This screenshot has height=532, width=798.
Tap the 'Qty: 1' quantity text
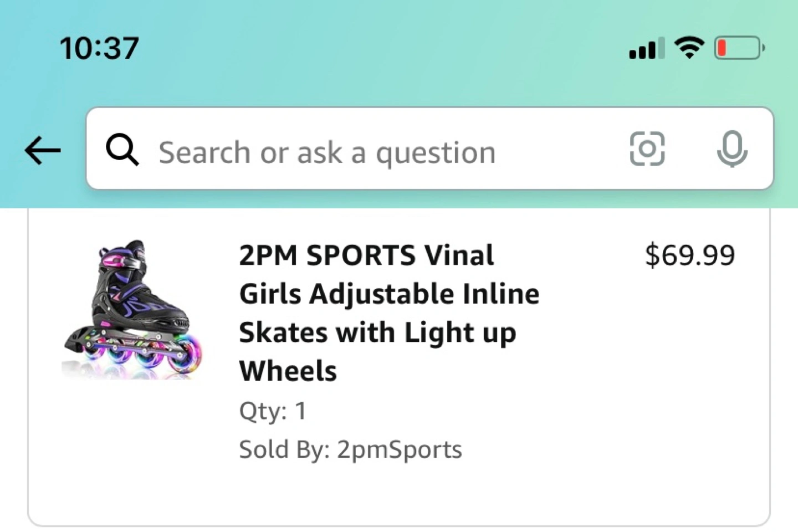tap(273, 411)
